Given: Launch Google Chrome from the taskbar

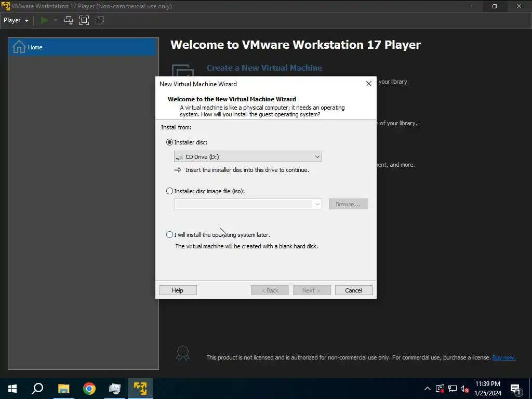Looking at the screenshot, I should [x=89, y=389].
